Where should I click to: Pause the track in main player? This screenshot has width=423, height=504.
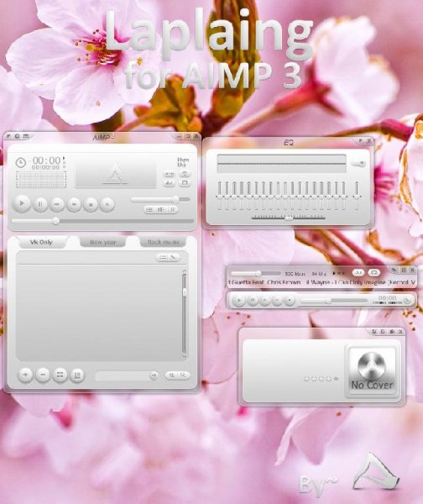click(40, 204)
